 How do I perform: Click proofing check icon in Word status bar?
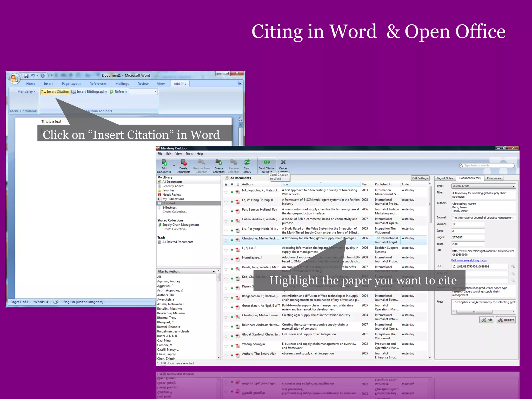[x=56, y=302]
